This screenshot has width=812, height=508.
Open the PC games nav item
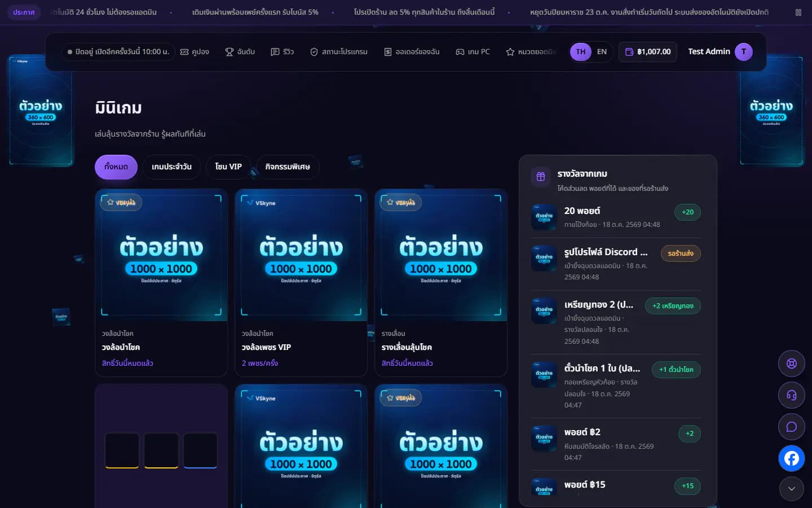pos(473,52)
